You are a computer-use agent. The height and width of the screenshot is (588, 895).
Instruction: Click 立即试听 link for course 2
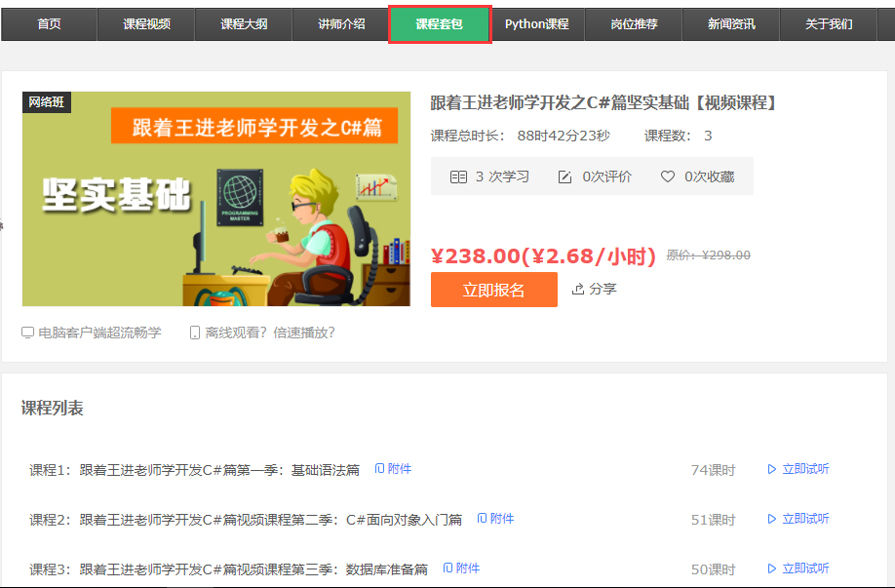click(x=798, y=519)
